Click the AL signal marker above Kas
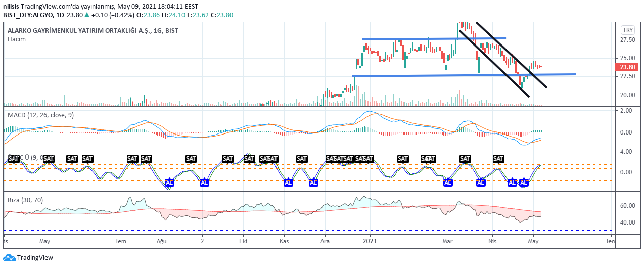The width and height of the screenshot is (644, 267). click(288, 182)
